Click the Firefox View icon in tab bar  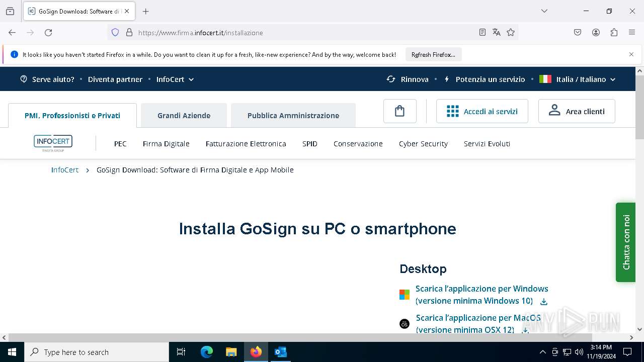tap(10, 11)
